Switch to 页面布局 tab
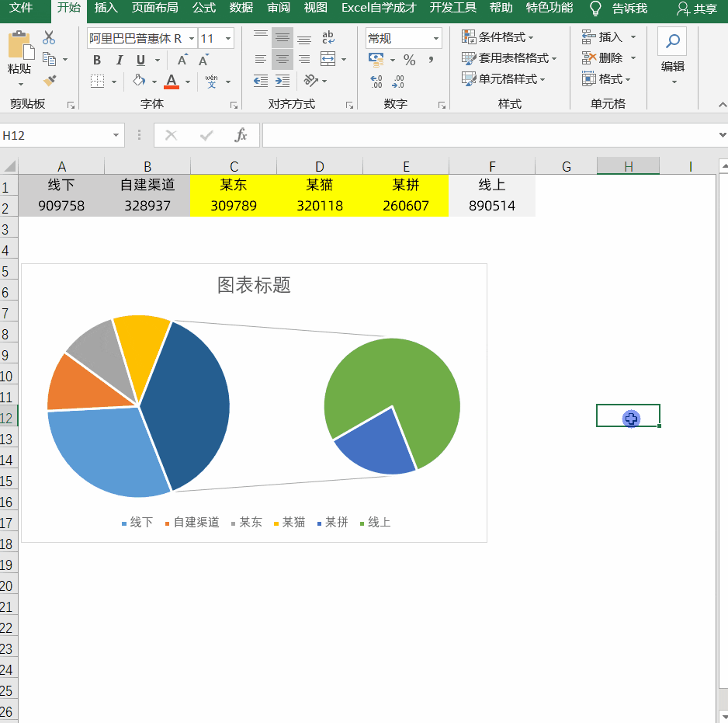 pos(155,8)
